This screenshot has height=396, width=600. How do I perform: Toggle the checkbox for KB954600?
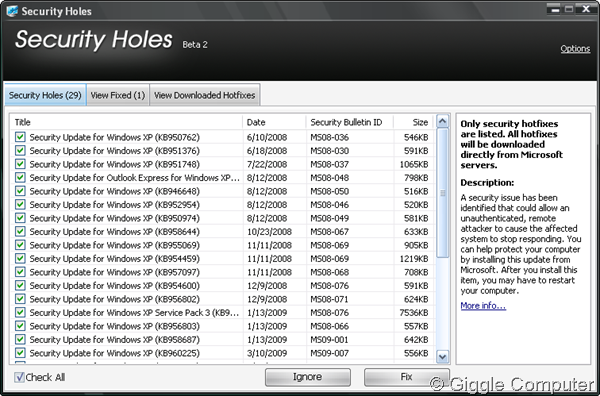pos(20,285)
